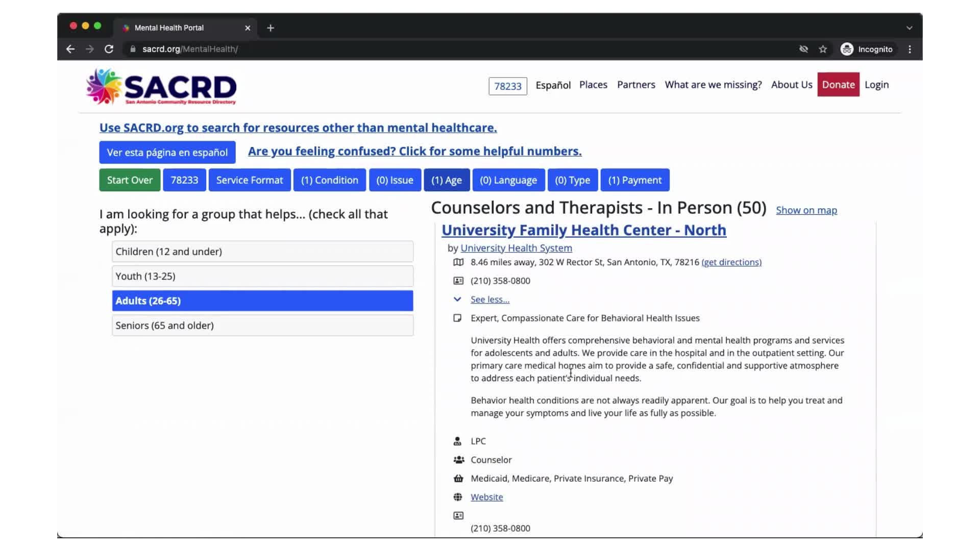Open Places in navigation

[x=593, y=85]
